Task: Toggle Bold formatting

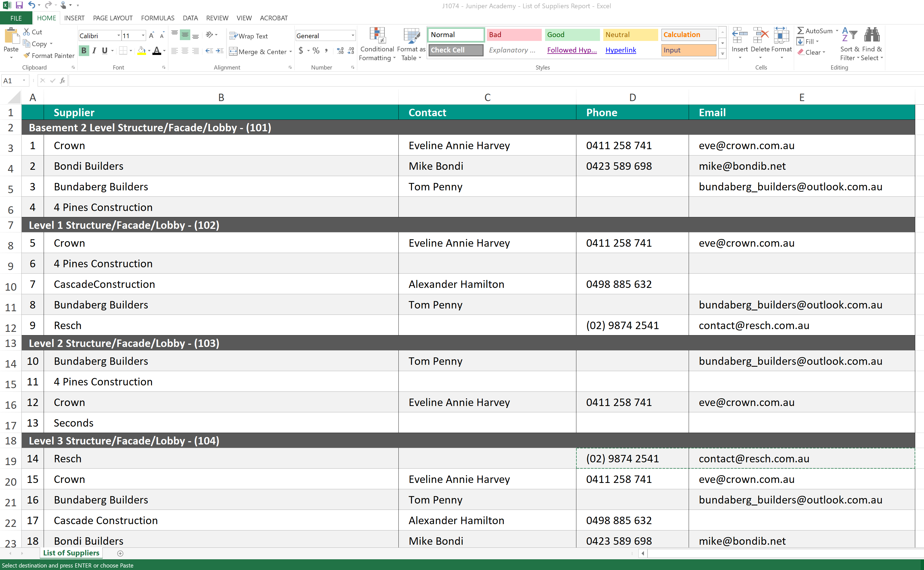Action: (x=84, y=51)
